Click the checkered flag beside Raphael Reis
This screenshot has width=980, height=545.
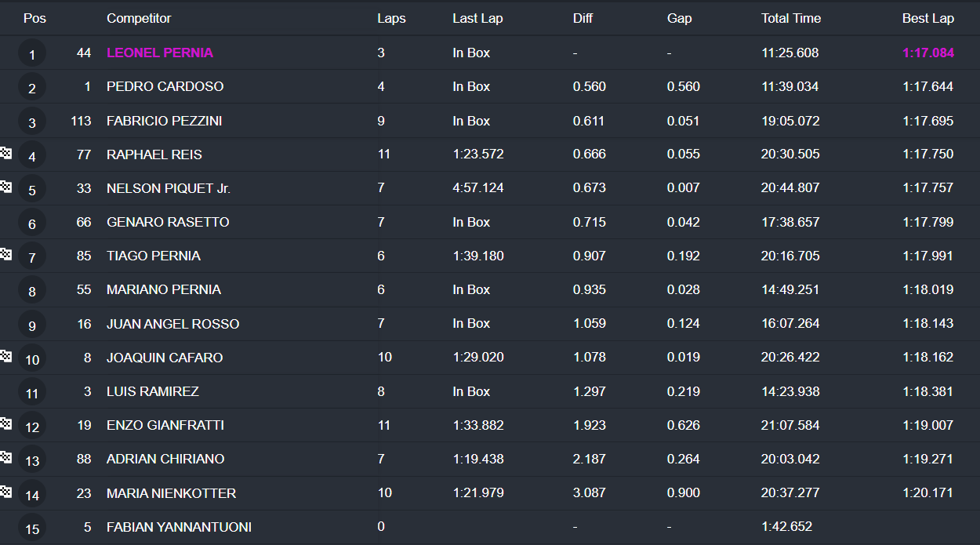coord(6,153)
